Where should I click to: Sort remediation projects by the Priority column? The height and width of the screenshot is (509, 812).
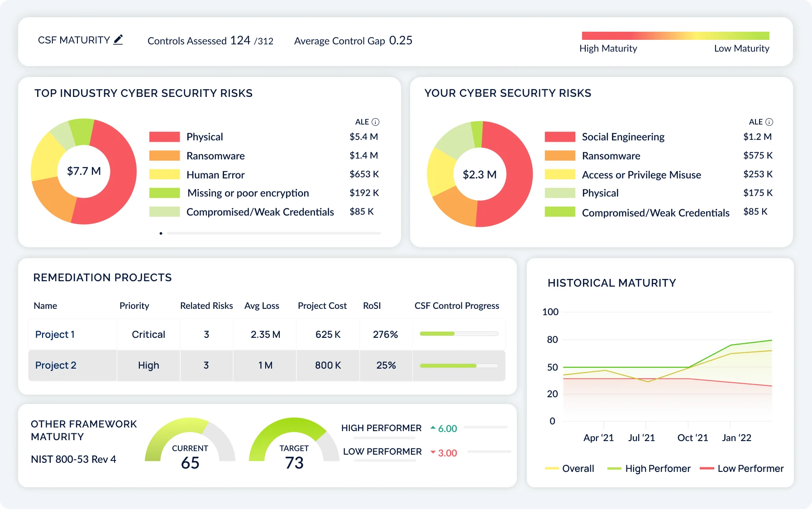point(134,306)
